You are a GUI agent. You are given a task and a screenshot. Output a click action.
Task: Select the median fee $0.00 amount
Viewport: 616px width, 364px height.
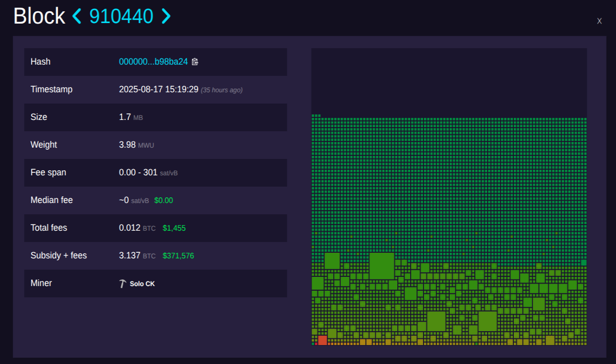pos(163,200)
